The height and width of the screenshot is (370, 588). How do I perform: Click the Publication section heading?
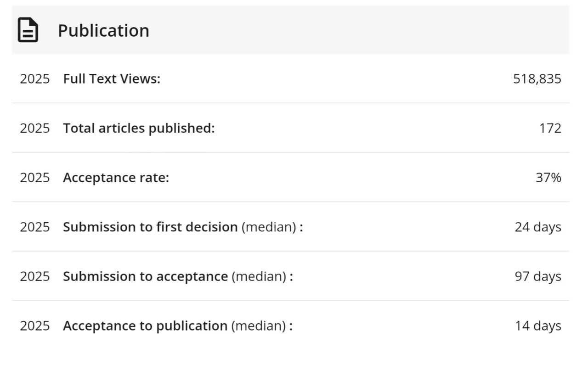point(103,31)
